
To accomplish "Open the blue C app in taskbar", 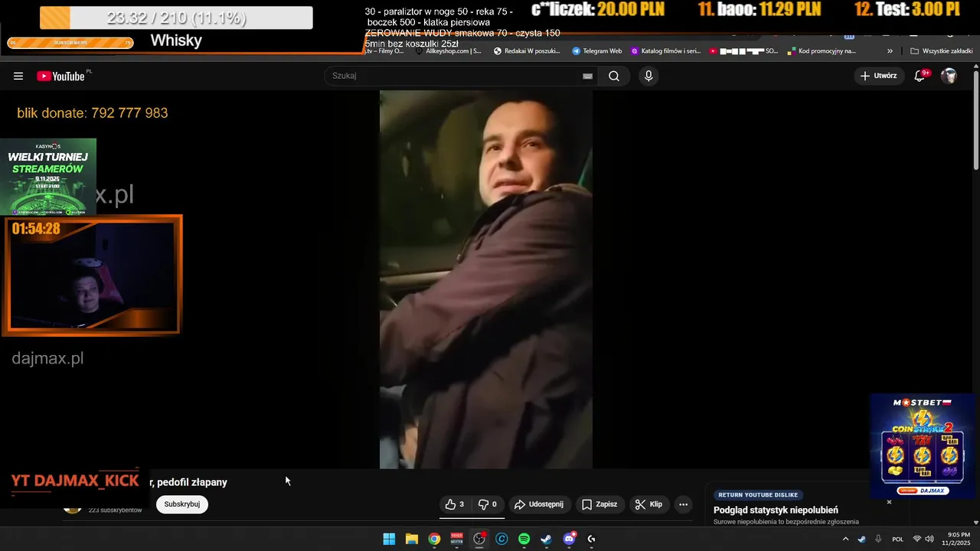I will 501,539.
